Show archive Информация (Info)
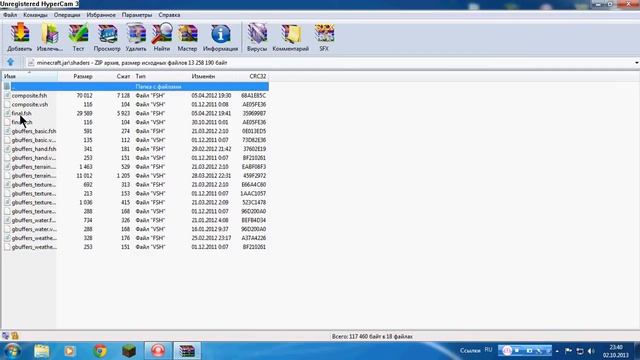The image size is (640, 360). pos(220,37)
